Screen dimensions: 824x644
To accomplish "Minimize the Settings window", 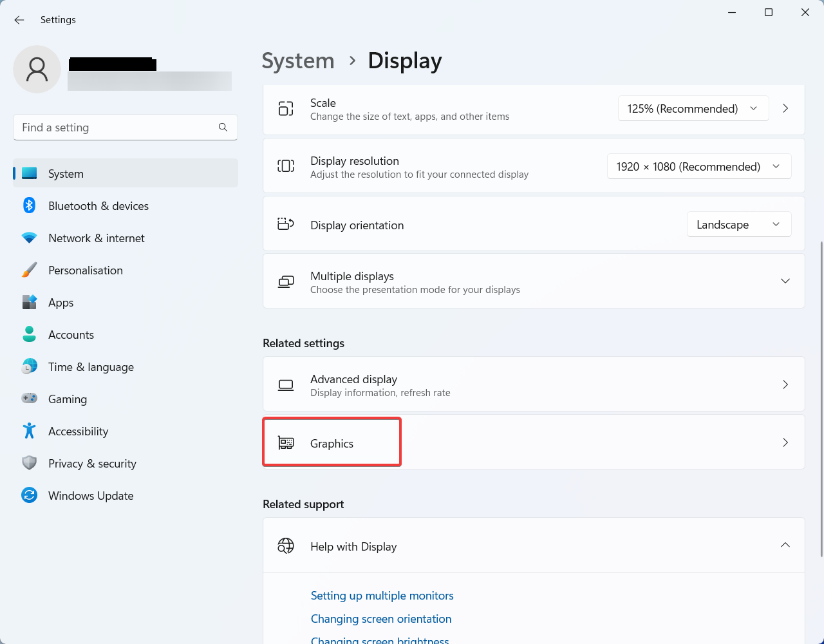I will pos(732,12).
